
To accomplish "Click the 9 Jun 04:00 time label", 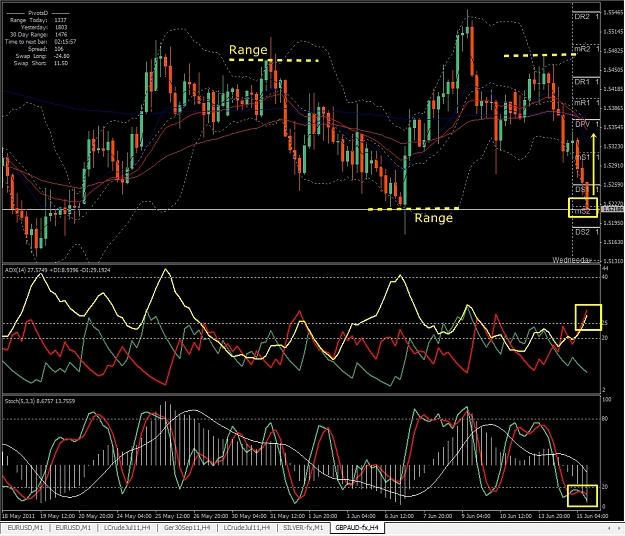I will 476,516.
